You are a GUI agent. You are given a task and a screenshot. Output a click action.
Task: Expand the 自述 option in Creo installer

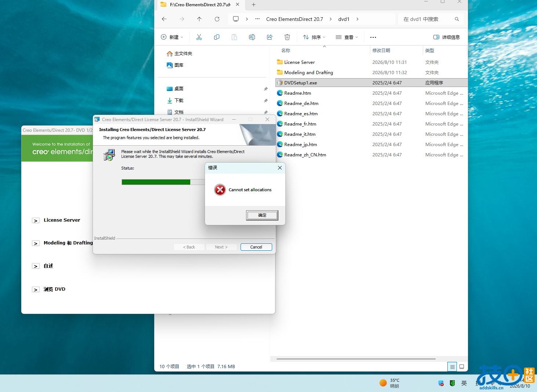pyautogui.click(x=36, y=266)
